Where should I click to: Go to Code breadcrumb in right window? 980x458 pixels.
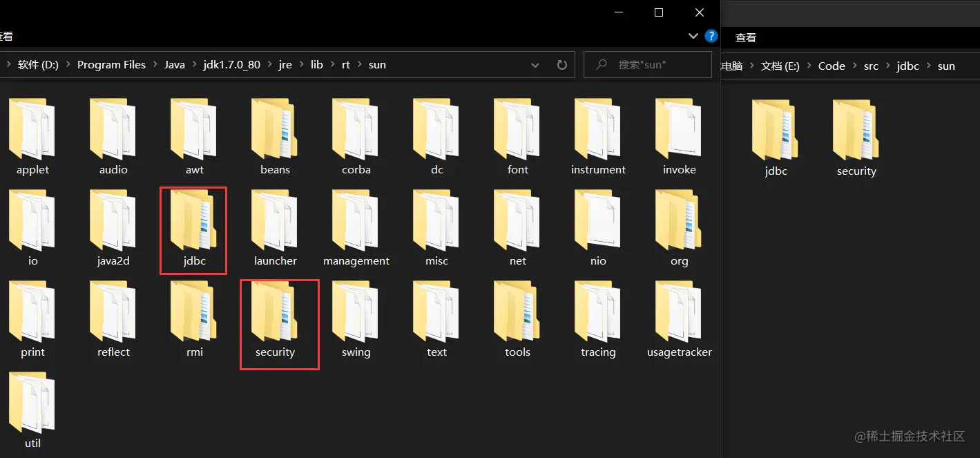pyautogui.click(x=832, y=66)
